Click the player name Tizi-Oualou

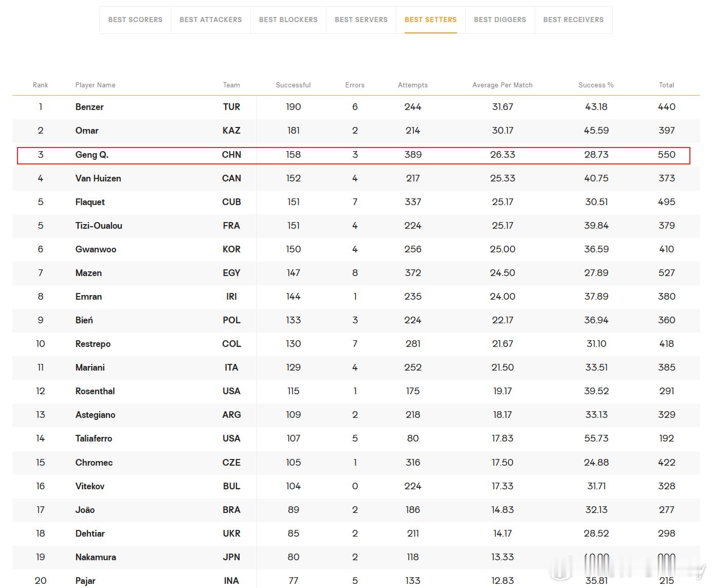tap(99, 226)
